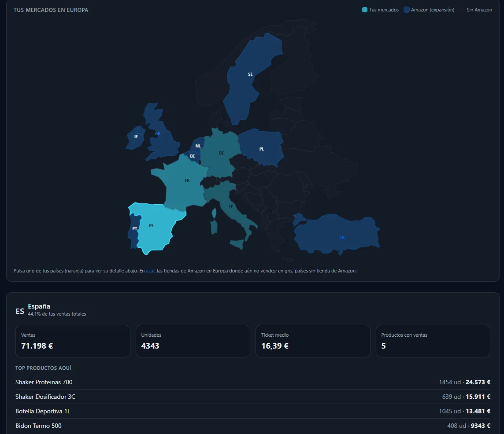Viewport: 504px width, 434px height.
Task: Click the 'Amazon (expansión)' legend swatch
Action: 407,10
